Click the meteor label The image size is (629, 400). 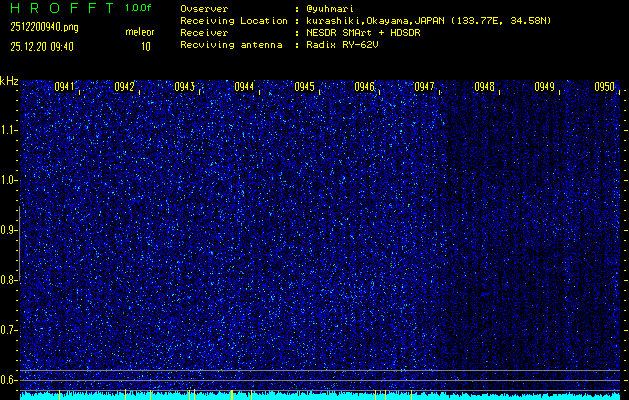[140, 32]
